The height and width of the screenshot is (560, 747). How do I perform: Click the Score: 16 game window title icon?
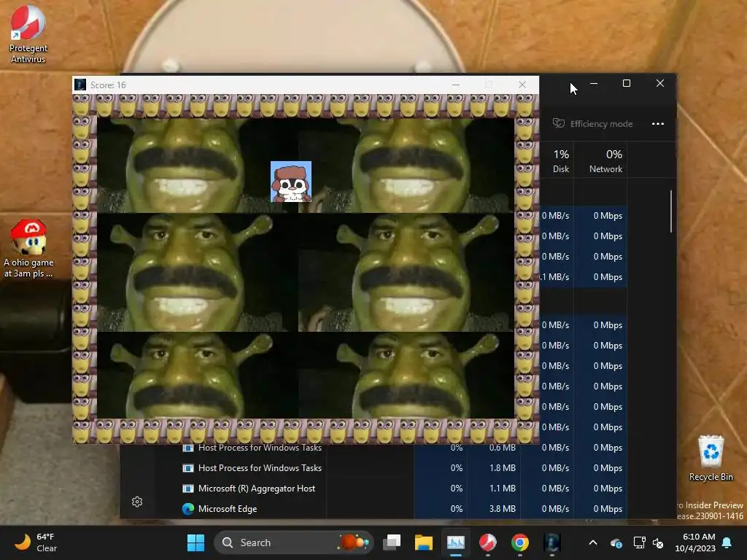[x=80, y=85]
